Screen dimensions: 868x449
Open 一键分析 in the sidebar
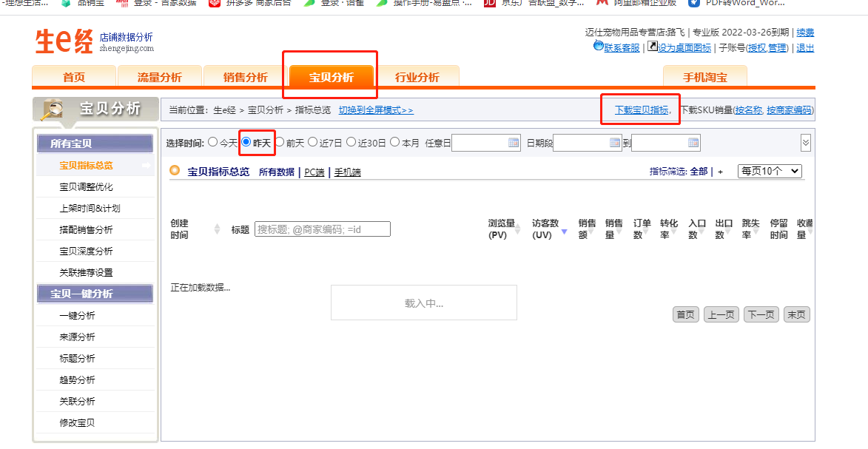(78, 315)
